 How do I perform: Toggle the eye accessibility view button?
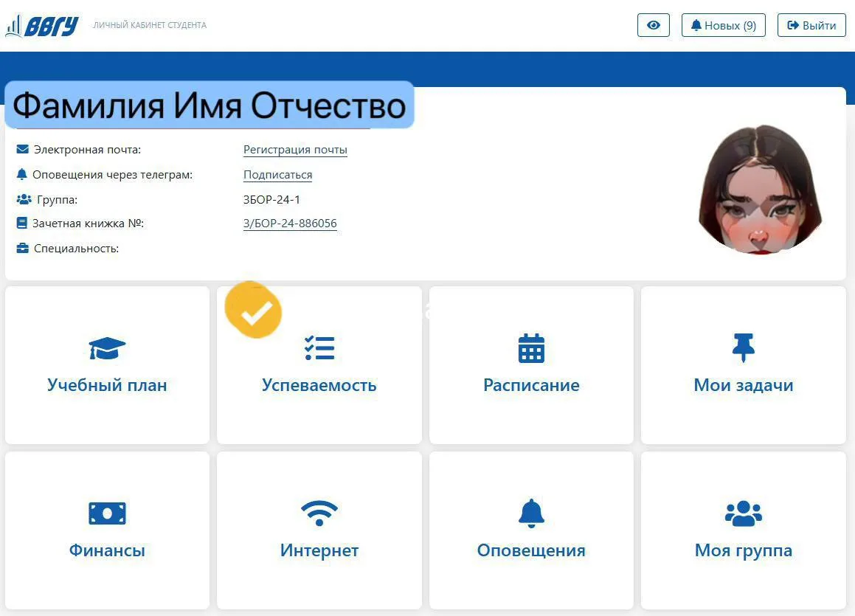click(654, 25)
